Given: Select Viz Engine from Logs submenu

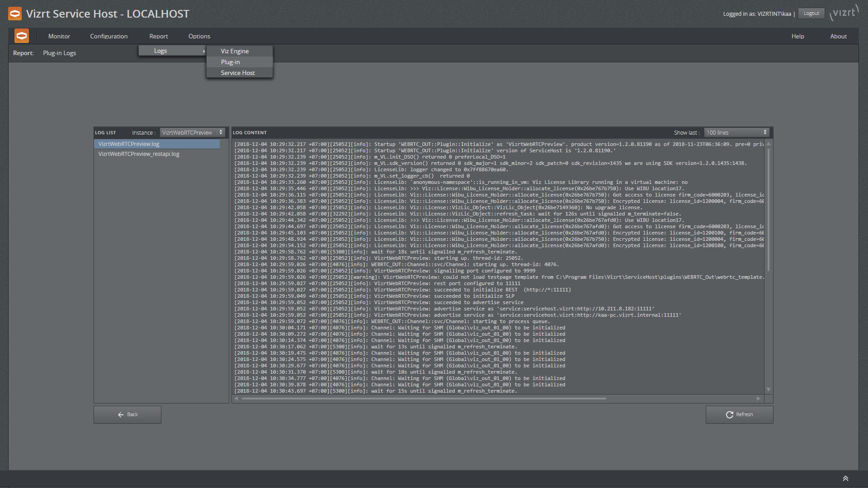Looking at the screenshot, I should point(235,51).
